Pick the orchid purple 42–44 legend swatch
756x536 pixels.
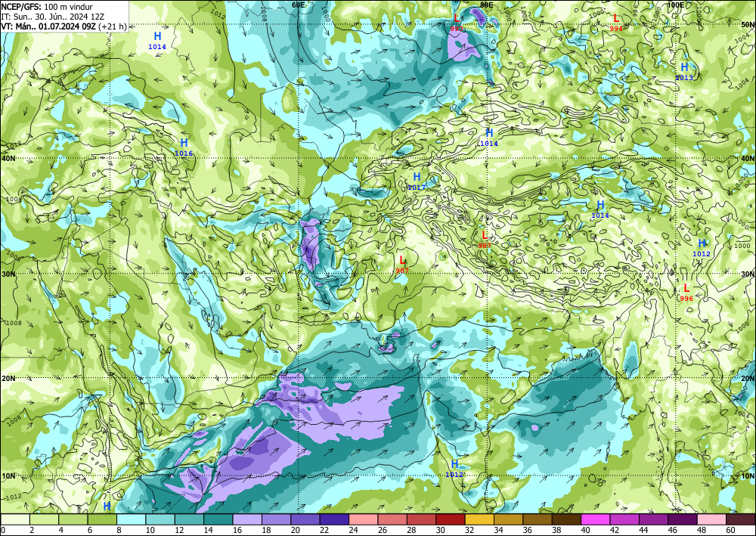[624, 519]
